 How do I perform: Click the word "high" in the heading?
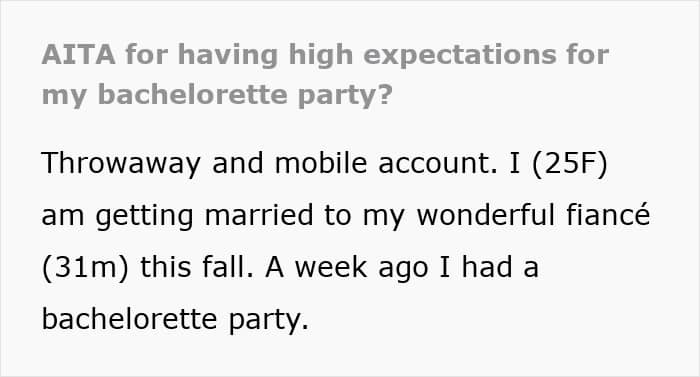(x=321, y=56)
